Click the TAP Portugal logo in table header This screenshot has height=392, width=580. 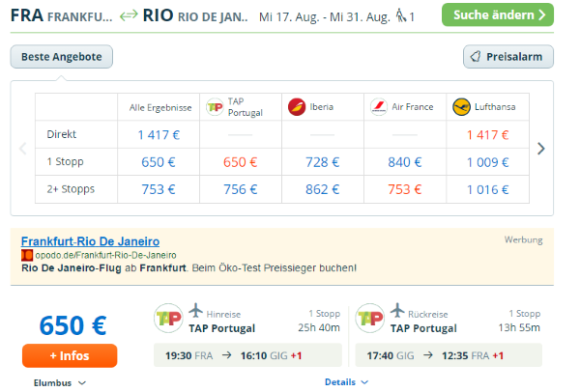[x=215, y=107]
